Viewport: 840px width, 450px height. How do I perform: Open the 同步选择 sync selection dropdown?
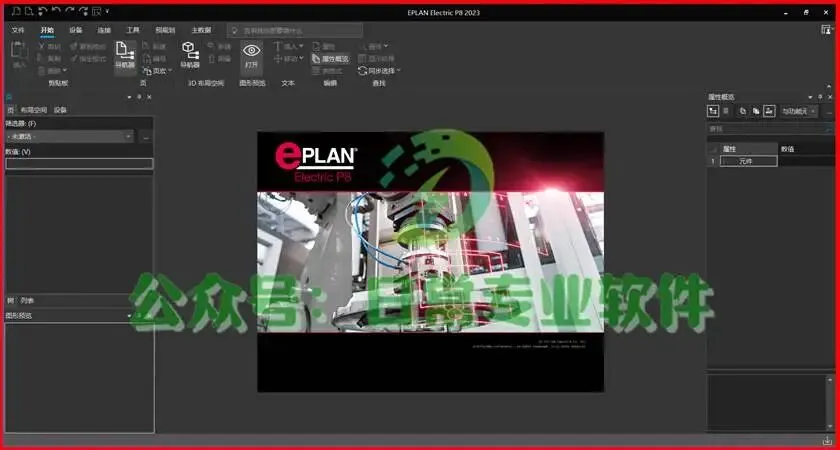(379, 71)
